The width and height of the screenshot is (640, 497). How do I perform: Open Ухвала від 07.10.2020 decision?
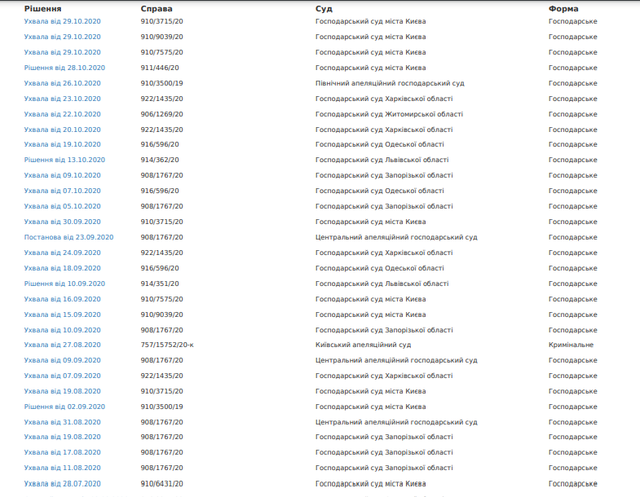click(x=62, y=191)
